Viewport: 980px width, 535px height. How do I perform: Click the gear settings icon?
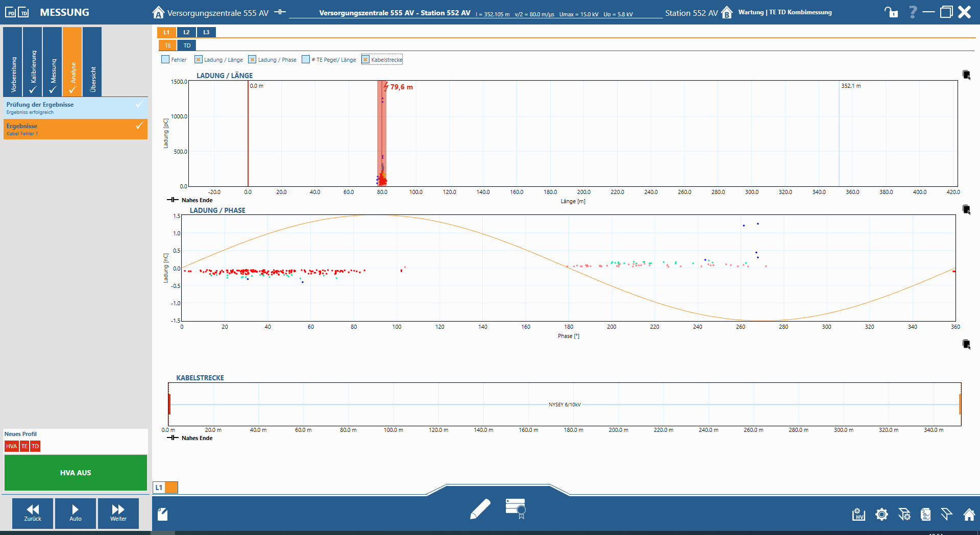[881, 514]
